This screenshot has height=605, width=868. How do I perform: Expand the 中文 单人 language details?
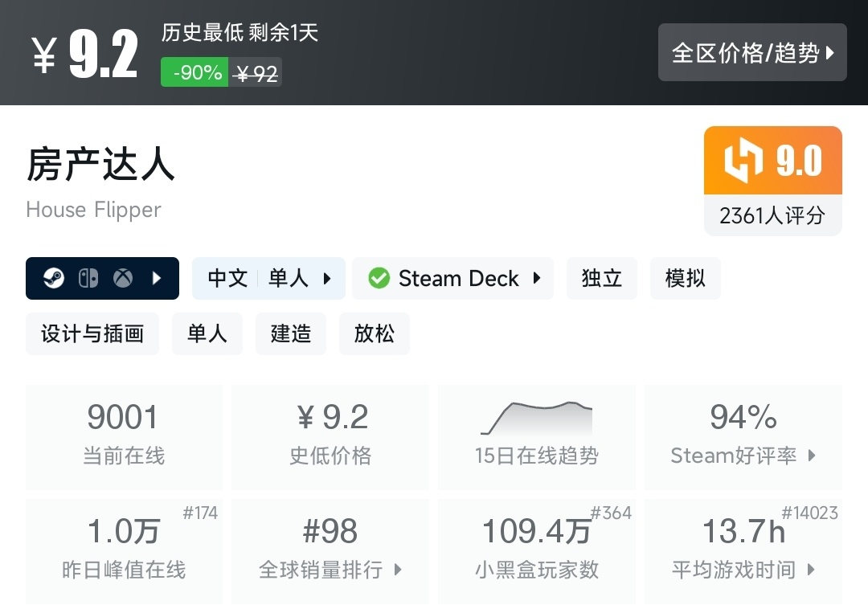tap(268, 278)
